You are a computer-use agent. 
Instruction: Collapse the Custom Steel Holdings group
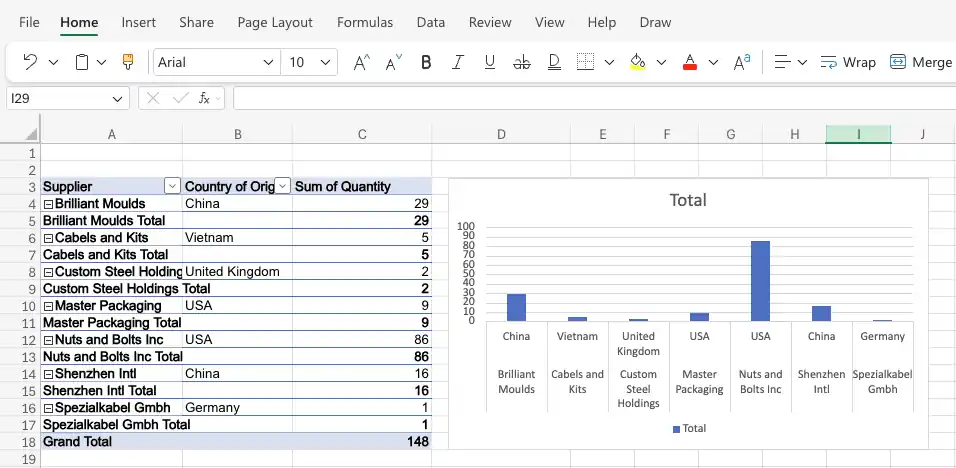[48, 272]
